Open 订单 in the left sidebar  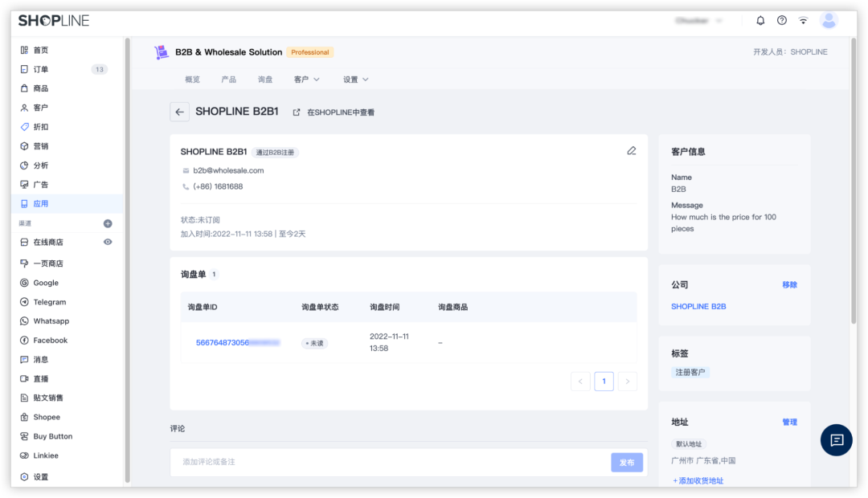click(41, 69)
